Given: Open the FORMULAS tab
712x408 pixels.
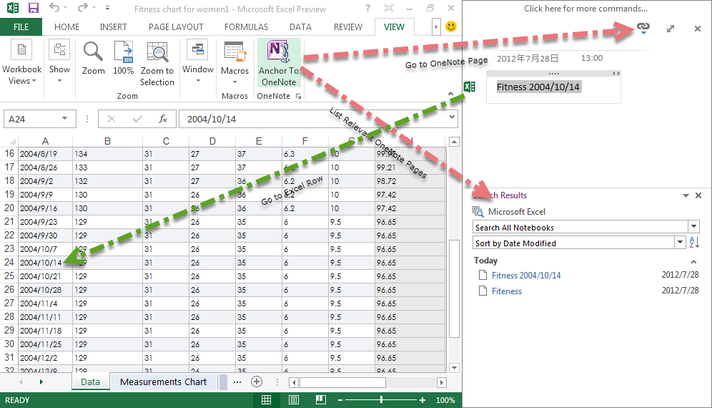Looking at the screenshot, I should point(246,27).
